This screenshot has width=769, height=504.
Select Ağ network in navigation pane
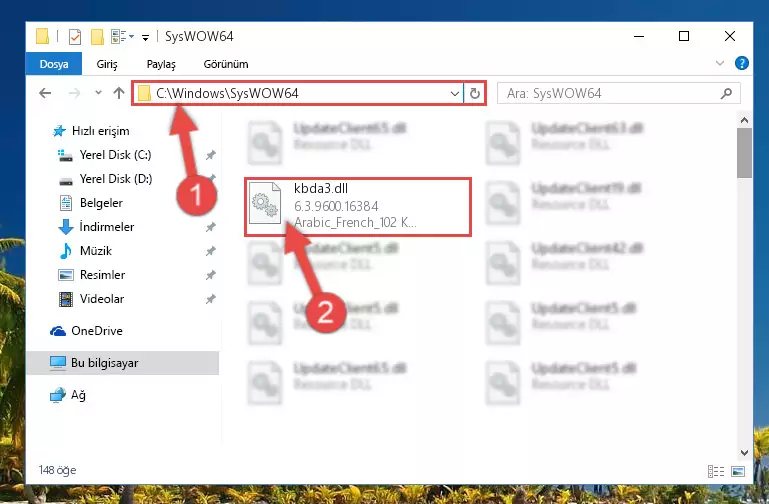(78, 395)
